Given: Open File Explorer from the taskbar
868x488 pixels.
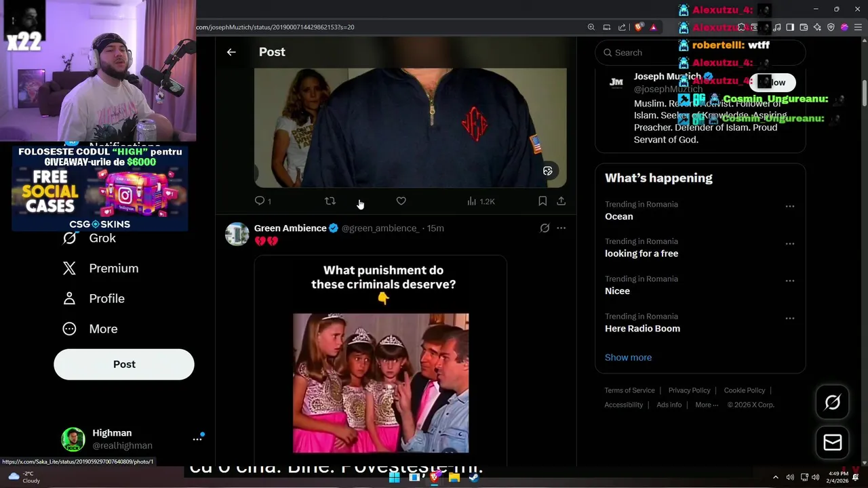Looking at the screenshot, I should pyautogui.click(x=454, y=477).
